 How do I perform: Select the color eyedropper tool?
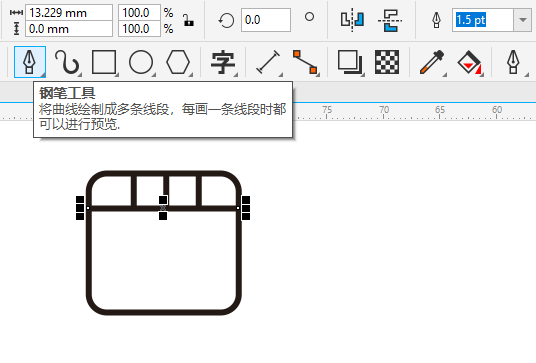pos(432,62)
